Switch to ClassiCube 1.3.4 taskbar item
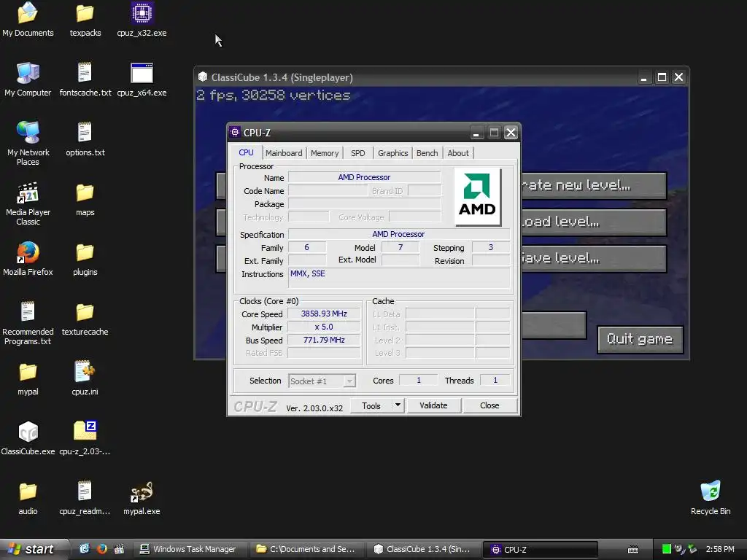This screenshot has height=560, width=747. click(424, 549)
